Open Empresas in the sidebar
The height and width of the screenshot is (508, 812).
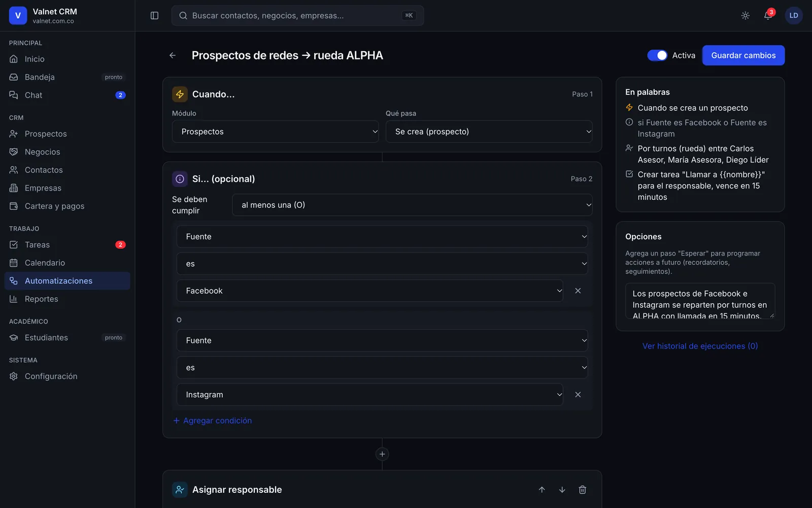[x=67, y=188]
